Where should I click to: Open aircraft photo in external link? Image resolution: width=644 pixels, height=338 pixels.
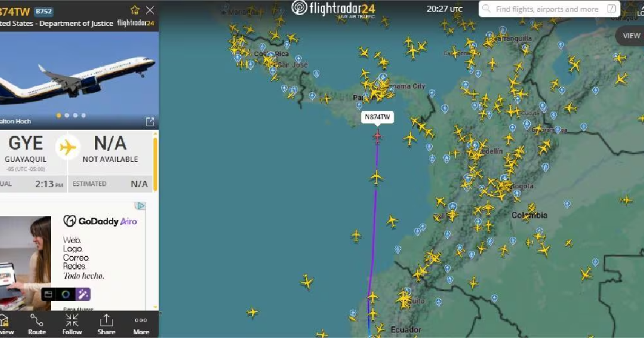[x=150, y=121]
